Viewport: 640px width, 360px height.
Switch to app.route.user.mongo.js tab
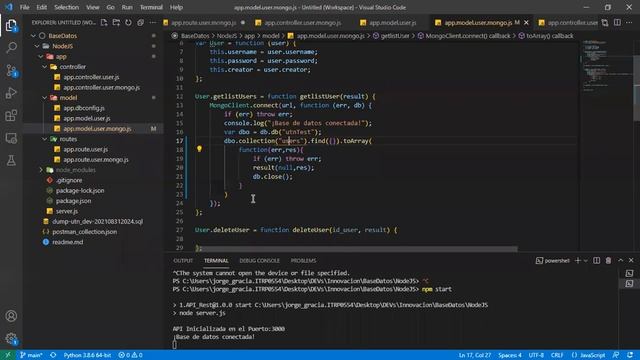(203, 23)
